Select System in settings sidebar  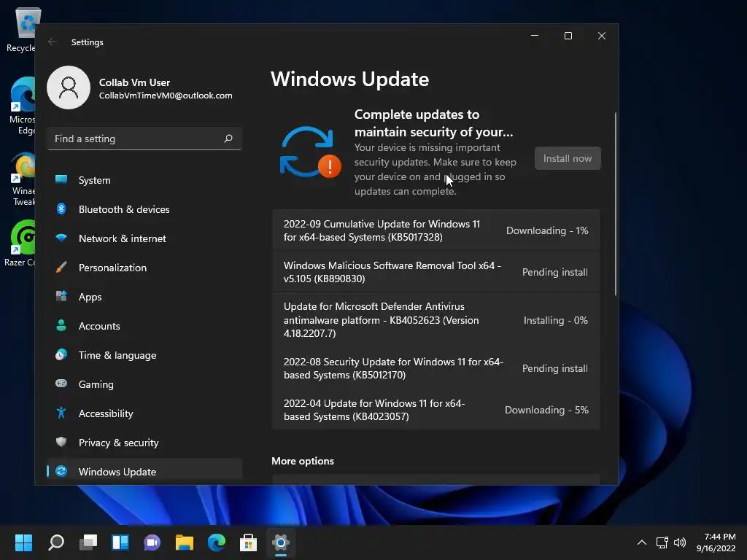pyautogui.click(x=145, y=180)
